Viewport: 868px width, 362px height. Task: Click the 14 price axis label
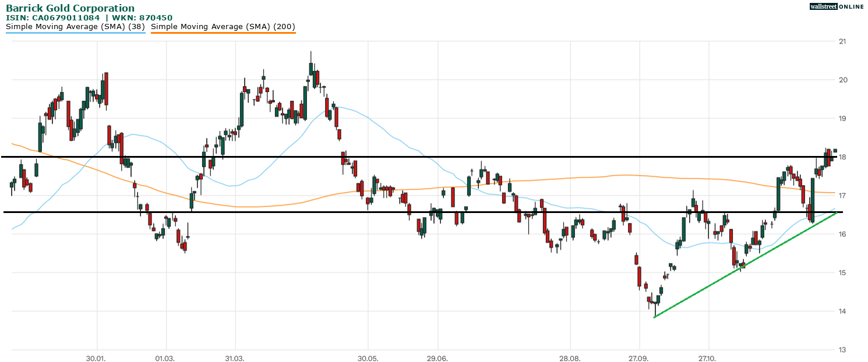point(842,311)
